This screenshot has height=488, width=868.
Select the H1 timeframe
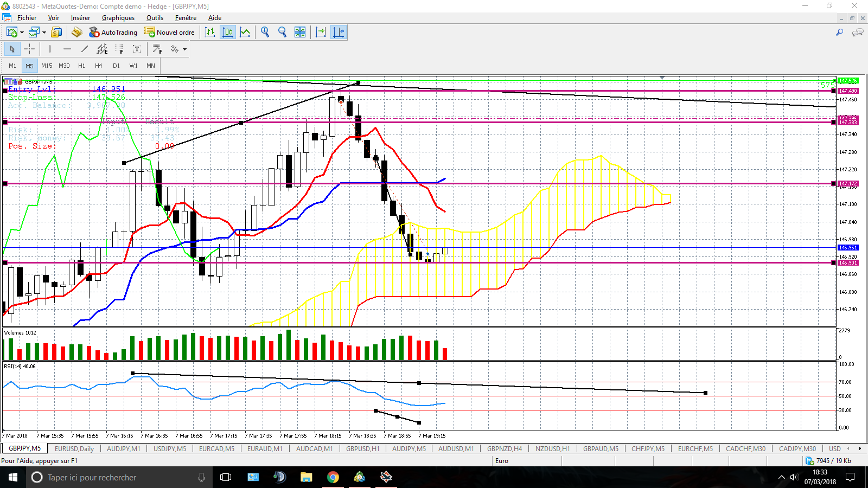click(81, 66)
